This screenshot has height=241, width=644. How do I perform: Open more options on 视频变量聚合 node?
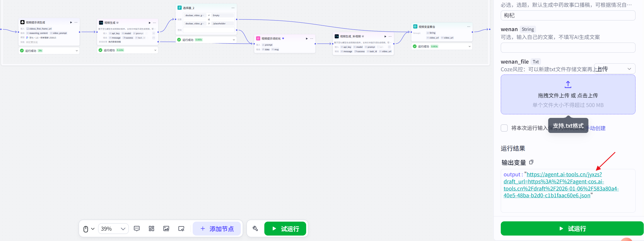click(x=469, y=27)
